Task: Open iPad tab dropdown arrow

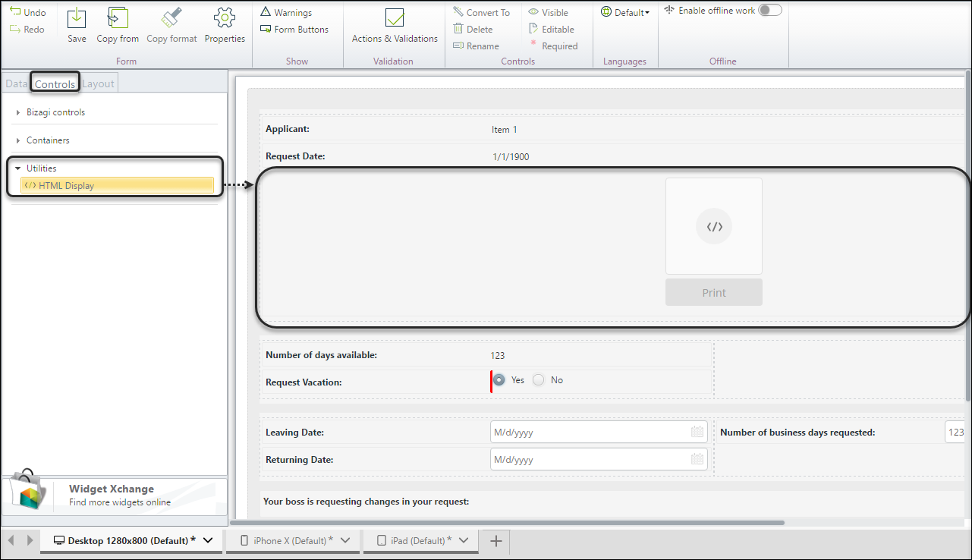Action: tap(464, 540)
